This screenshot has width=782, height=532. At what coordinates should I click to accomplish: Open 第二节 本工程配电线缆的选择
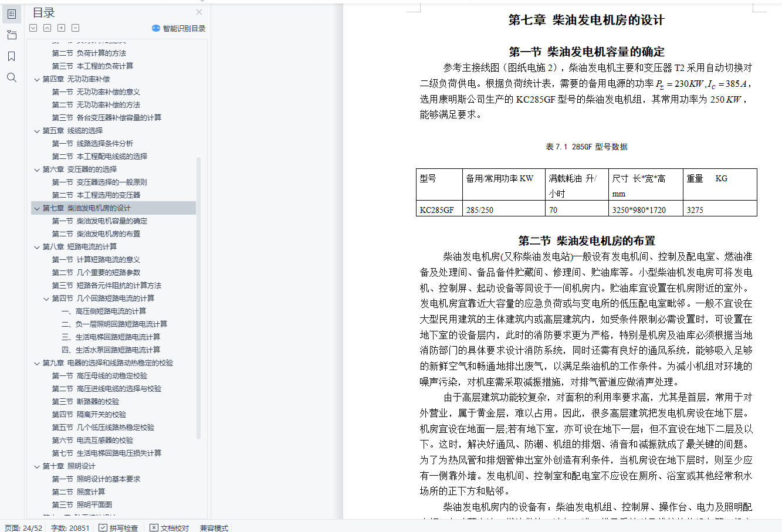100,157
